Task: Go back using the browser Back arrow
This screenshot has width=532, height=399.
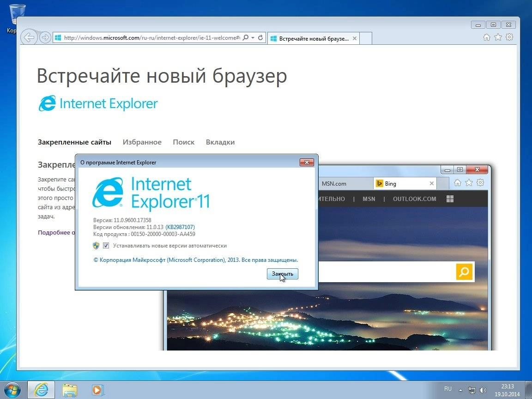Action: [29, 37]
